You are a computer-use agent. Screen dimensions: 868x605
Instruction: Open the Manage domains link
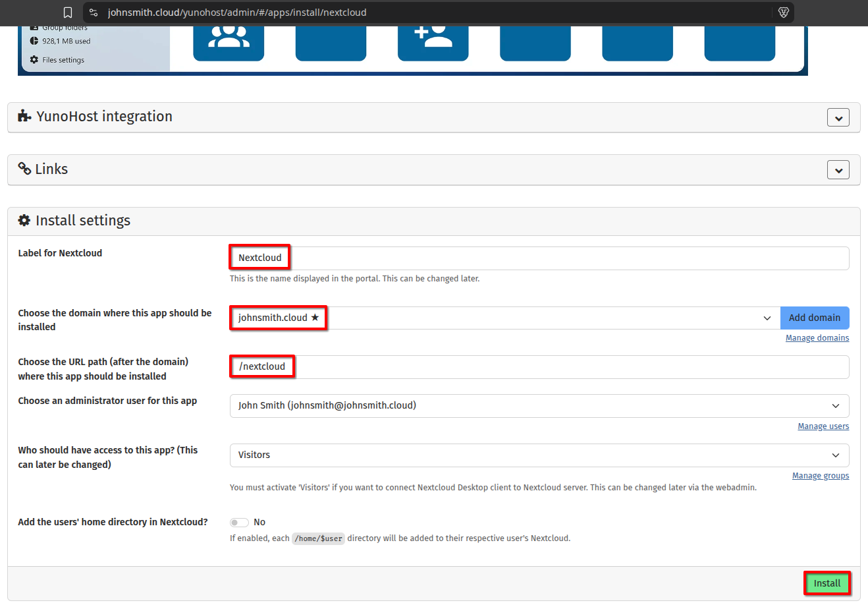point(817,338)
